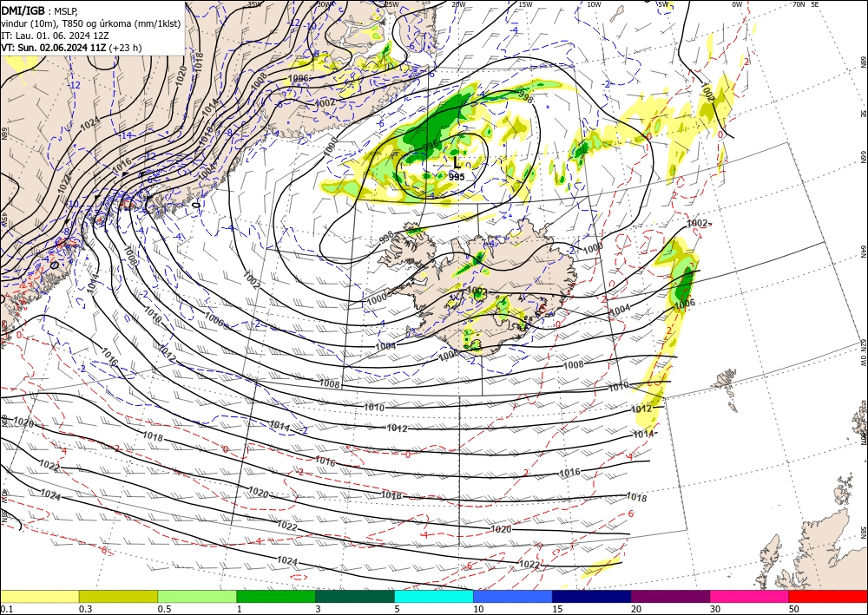Click the legend scale value "3"
The height and width of the screenshot is (615, 868).
click(319, 609)
